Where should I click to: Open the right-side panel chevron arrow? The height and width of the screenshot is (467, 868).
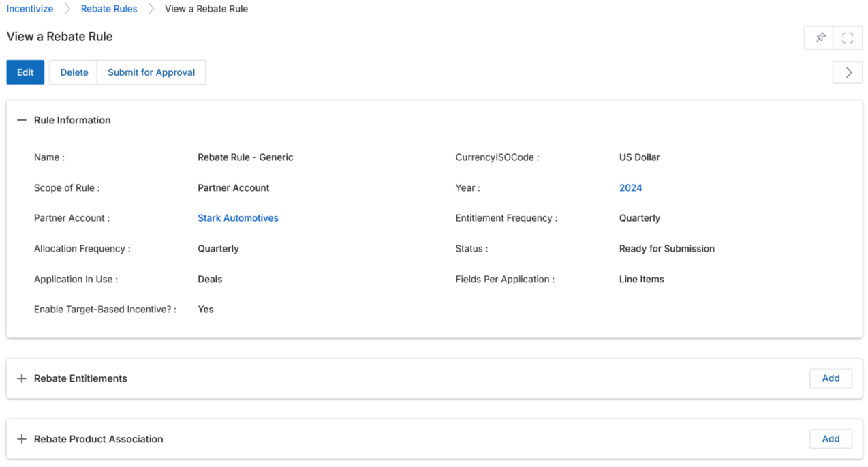pos(848,72)
